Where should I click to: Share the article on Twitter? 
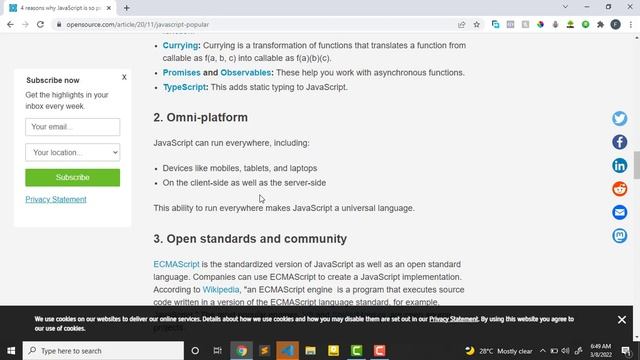(x=620, y=119)
